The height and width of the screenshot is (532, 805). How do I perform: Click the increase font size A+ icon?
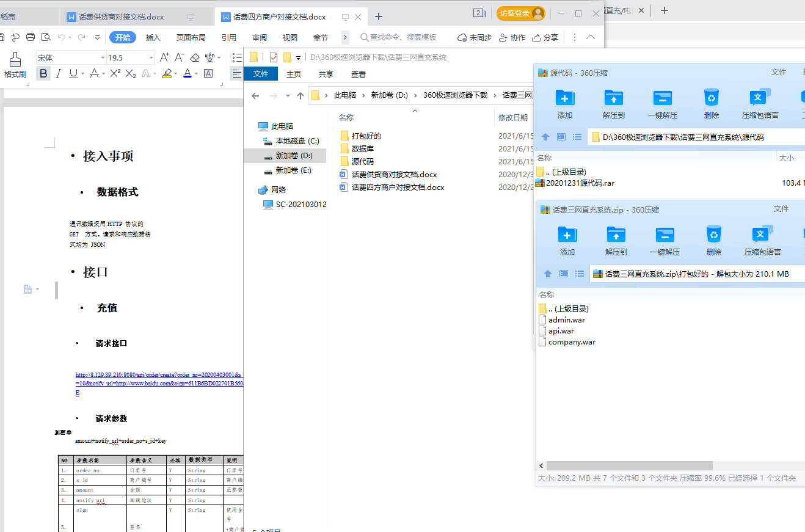(164, 57)
